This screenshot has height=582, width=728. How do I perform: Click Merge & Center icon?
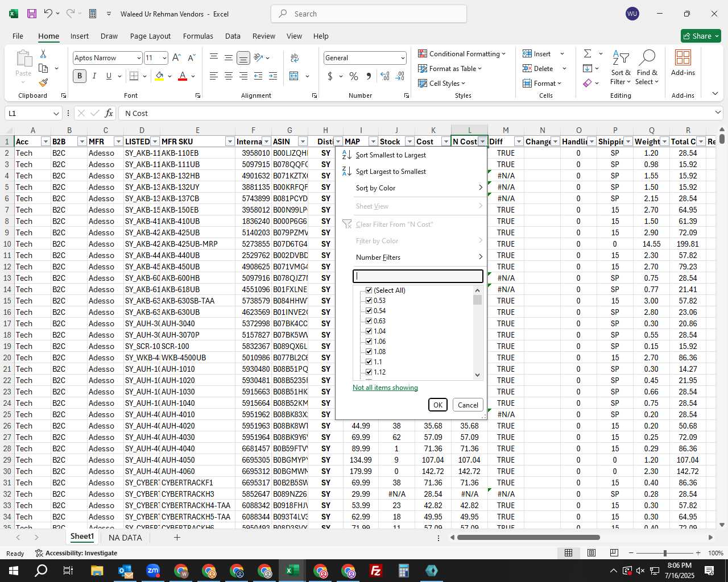[294, 76]
